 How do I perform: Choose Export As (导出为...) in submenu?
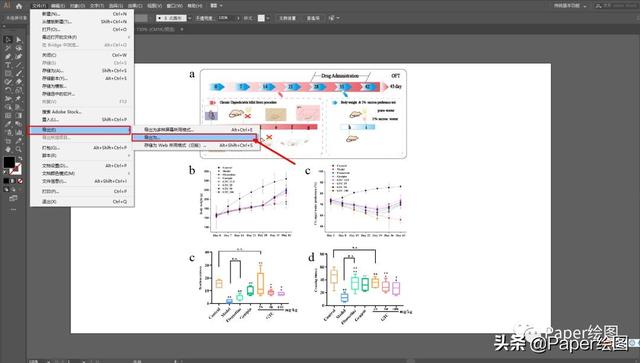tap(195, 138)
